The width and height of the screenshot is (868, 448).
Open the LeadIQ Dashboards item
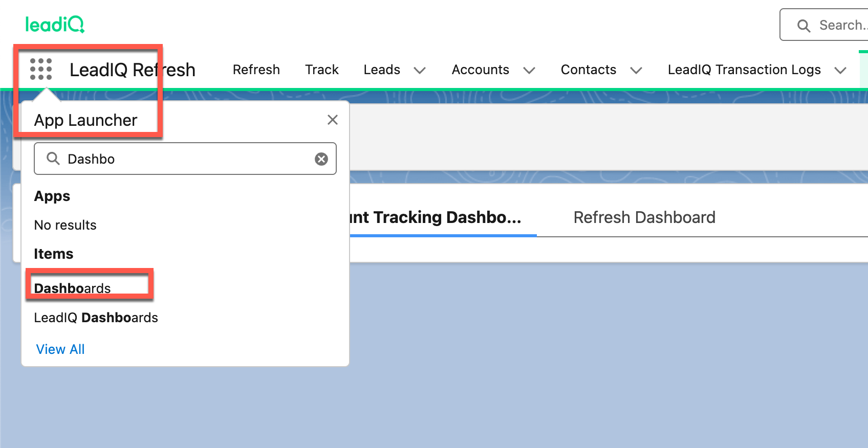click(x=96, y=318)
